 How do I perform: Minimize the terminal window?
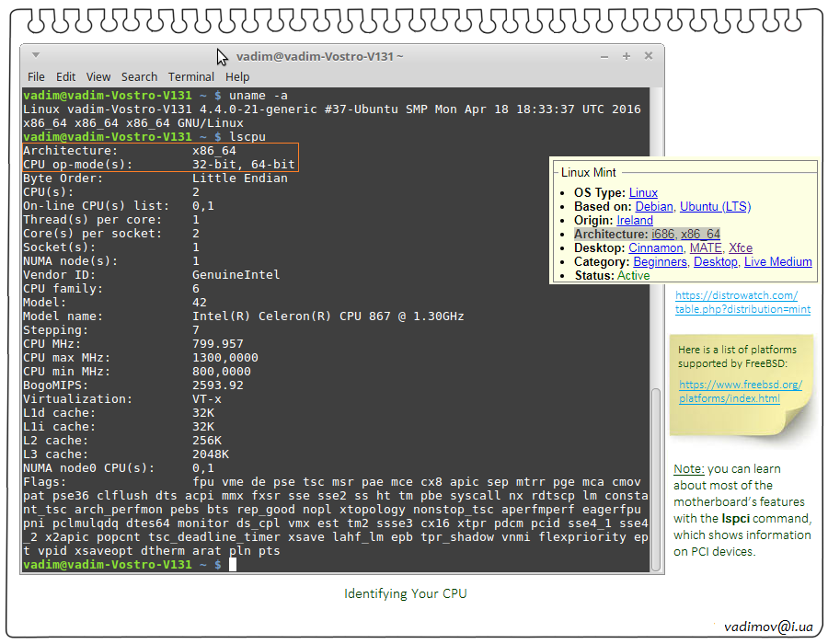point(605,56)
